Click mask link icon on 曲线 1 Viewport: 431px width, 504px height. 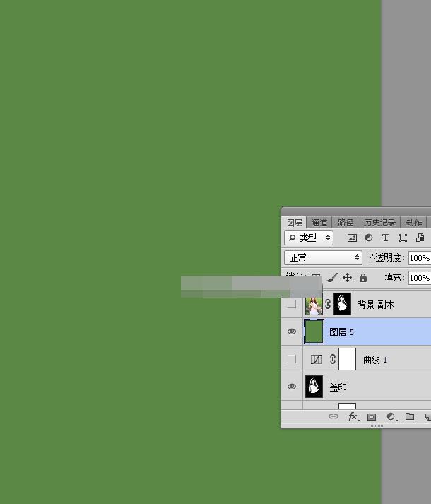click(333, 359)
